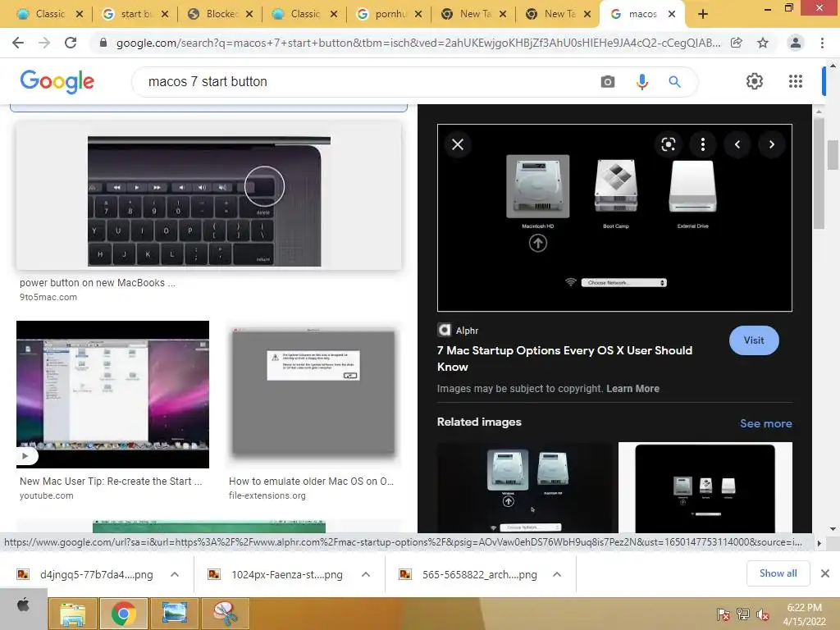Switch to the Blocked tab
The image size is (840, 630).
tap(213, 14)
